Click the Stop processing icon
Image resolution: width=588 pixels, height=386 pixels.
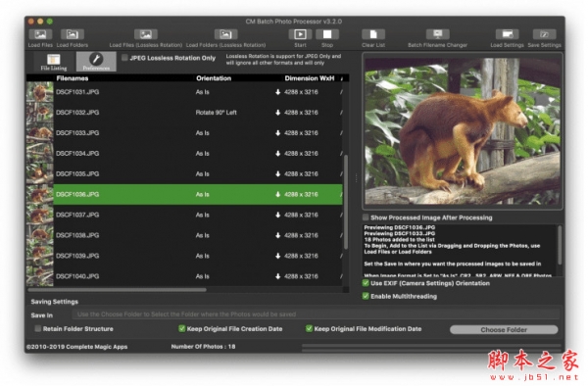327,34
